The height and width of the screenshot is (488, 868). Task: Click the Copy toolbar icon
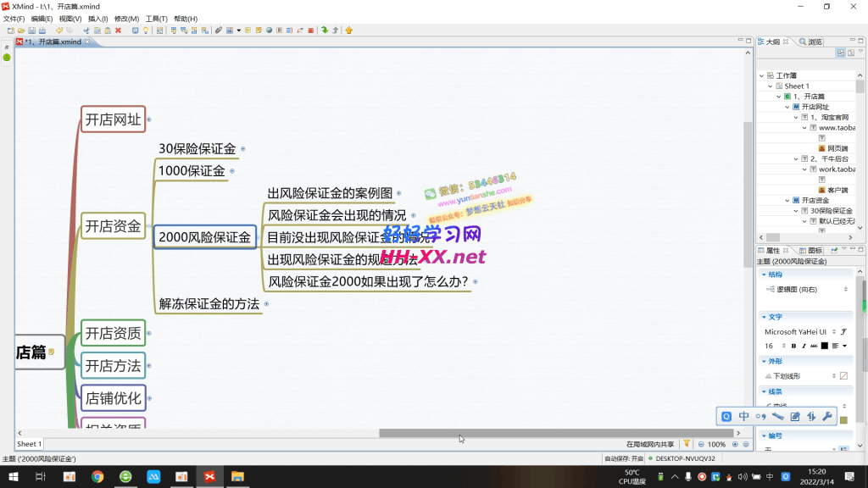97,30
